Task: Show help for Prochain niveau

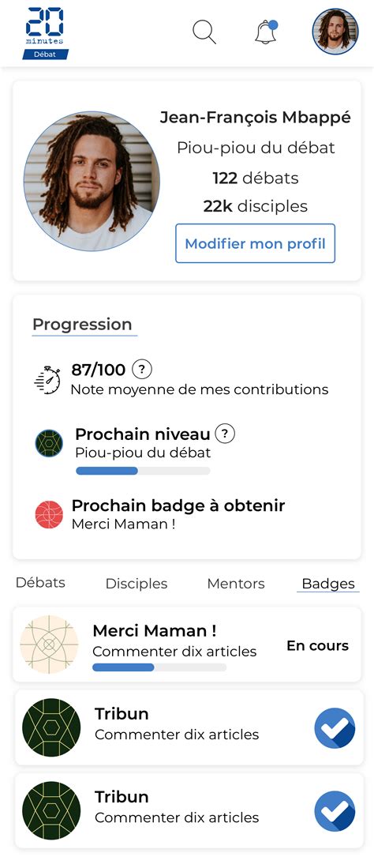Action: [x=225, y=434]
